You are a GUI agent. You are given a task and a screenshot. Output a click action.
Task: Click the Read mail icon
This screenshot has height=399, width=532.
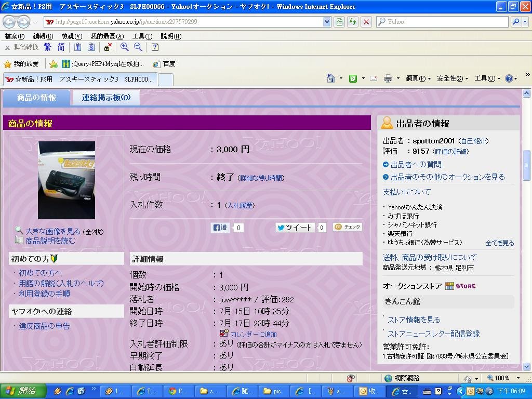coord(374,79)
